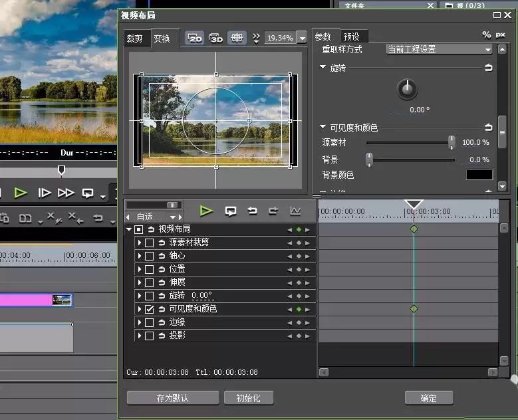Switch to 2D mode icon
Image resolution: width=518 pixels, height=420 pixels.
[x=195, y=38]
